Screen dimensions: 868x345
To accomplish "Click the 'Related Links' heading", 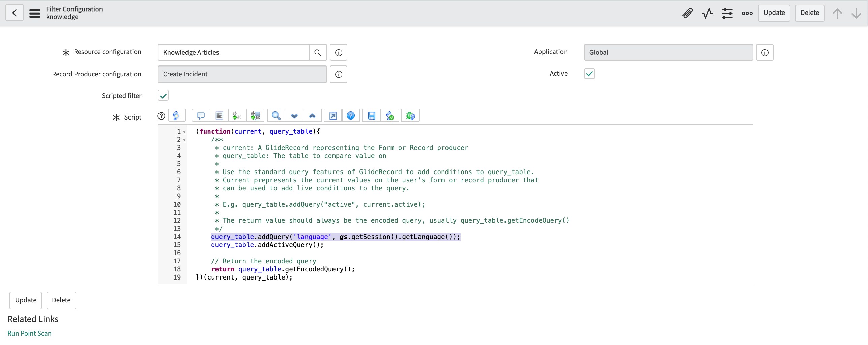I will tap(33, 319).
